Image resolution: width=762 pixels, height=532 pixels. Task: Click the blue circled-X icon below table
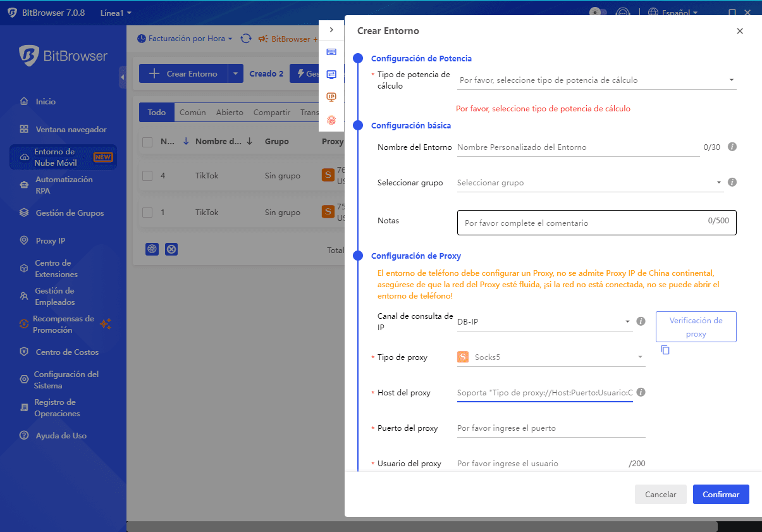pos(171,249)
